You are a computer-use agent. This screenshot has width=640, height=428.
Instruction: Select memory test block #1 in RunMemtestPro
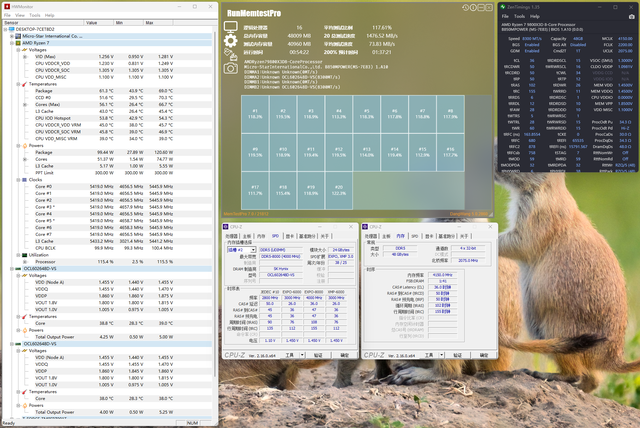(256, 112)
